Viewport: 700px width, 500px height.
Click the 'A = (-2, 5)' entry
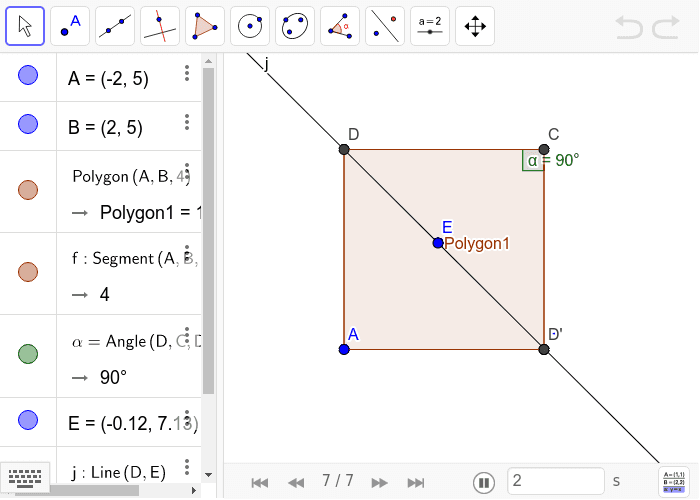click(x=108, y=79)
